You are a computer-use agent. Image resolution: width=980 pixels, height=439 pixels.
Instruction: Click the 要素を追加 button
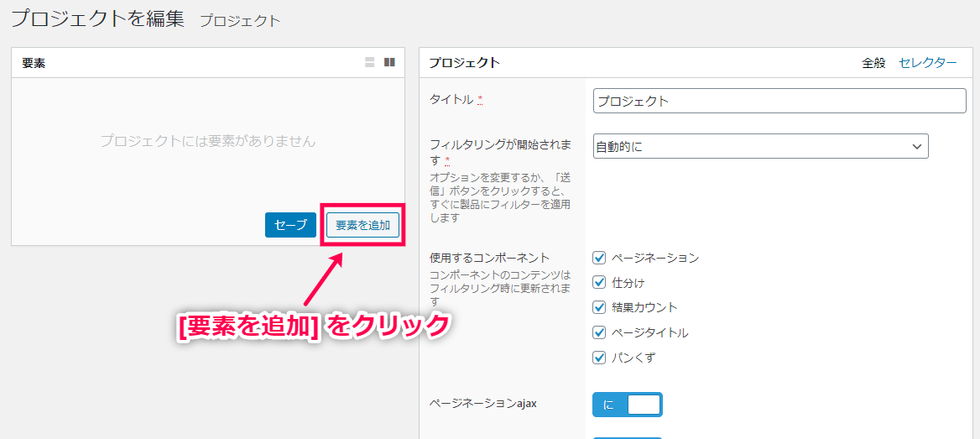pos(362,225)
